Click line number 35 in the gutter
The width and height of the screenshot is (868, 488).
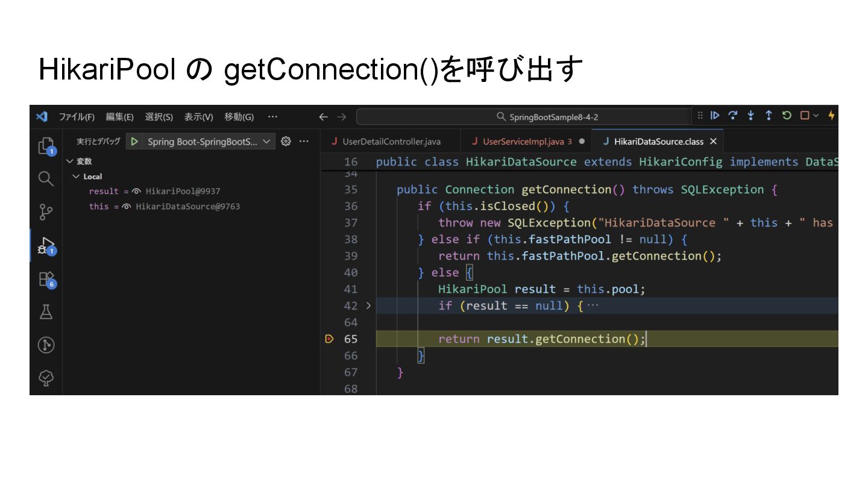click(x=351, y=190)
